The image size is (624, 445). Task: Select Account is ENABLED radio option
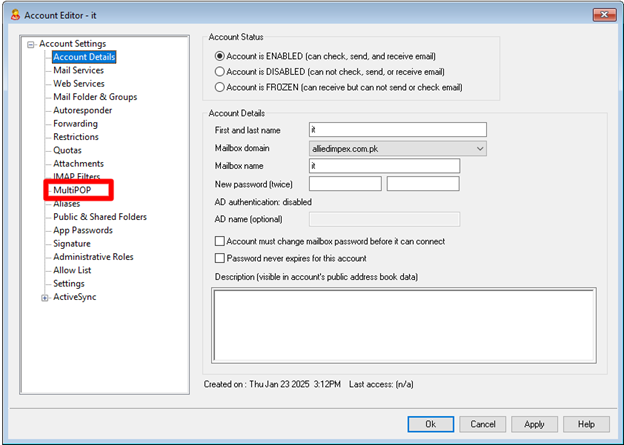coord(221,56)
